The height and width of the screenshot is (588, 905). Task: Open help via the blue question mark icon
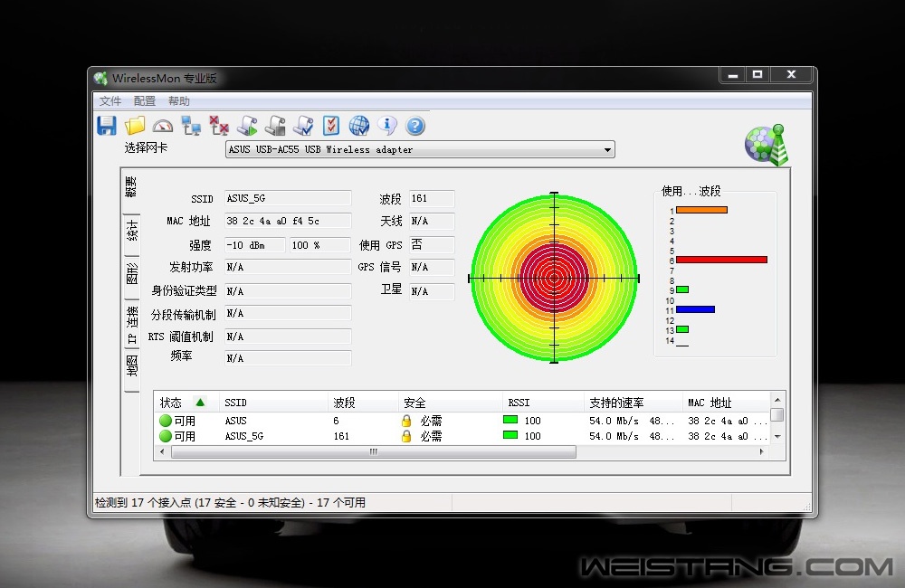[415, 125]
